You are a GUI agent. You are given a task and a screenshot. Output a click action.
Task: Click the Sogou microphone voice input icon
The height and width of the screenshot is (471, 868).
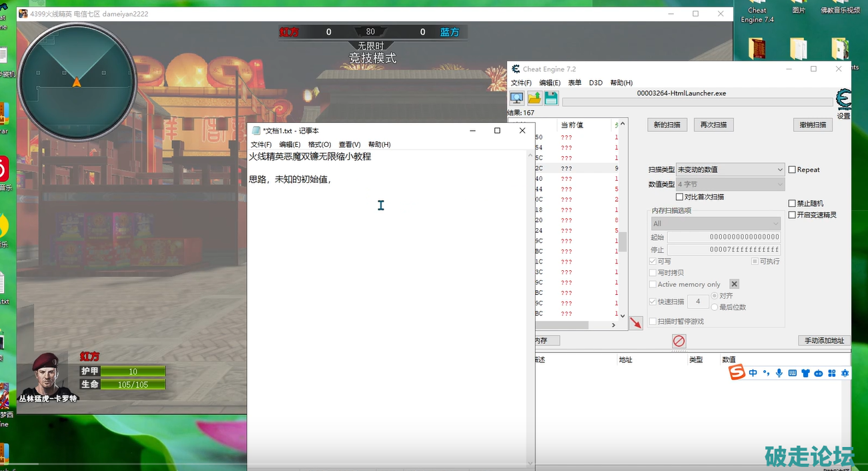pyautogui.click(x=779, y=373)
